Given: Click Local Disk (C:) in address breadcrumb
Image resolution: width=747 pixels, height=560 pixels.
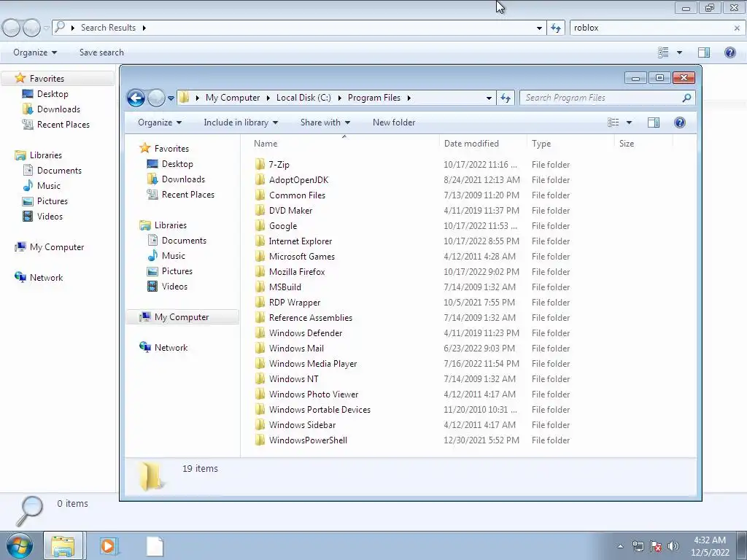Looking at the screenshot, I should (x=303, y=98).
